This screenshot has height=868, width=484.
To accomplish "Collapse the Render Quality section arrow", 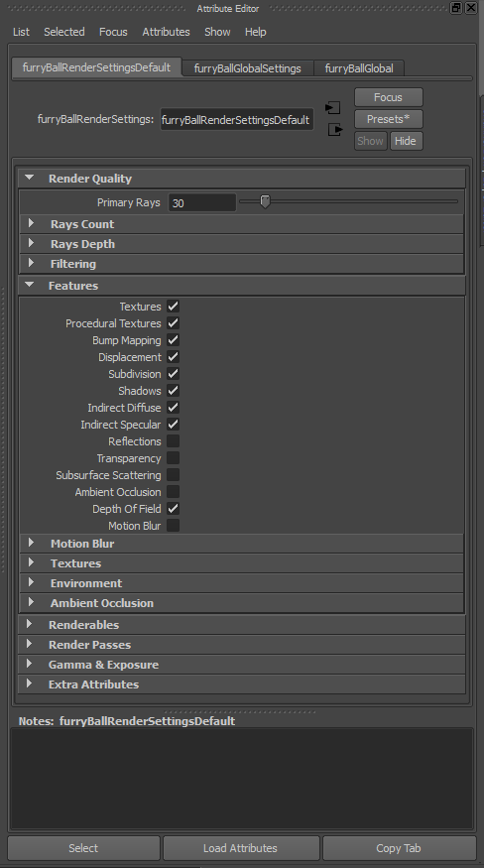I will point(30,178).
